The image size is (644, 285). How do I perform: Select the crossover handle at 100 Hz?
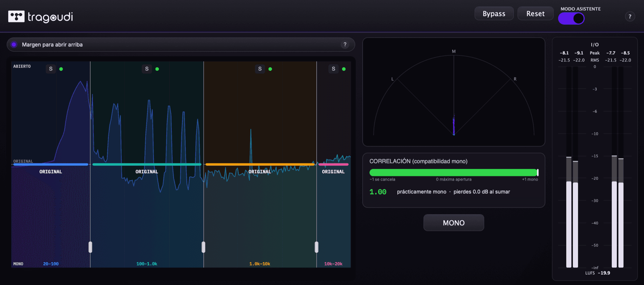pyautogui.click(x=90, y=247)
